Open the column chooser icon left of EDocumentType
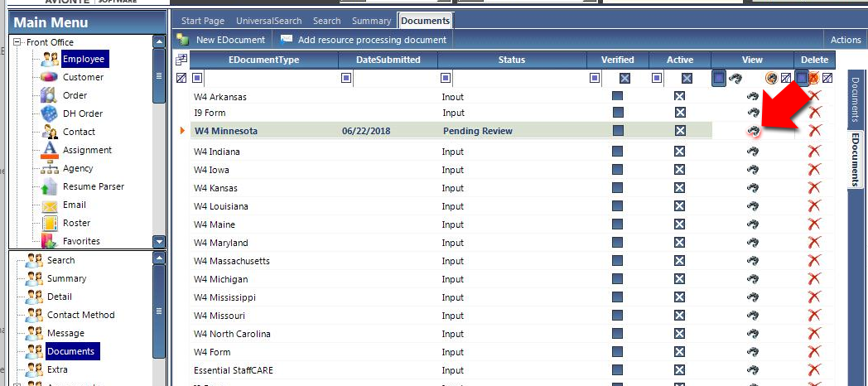 [x=181, y=60]
